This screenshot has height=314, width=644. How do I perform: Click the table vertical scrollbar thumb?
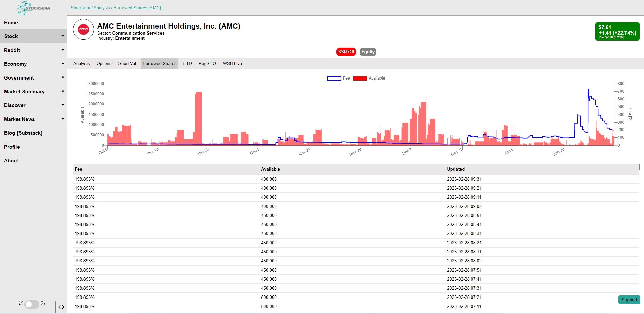click(x=639, y=167)
